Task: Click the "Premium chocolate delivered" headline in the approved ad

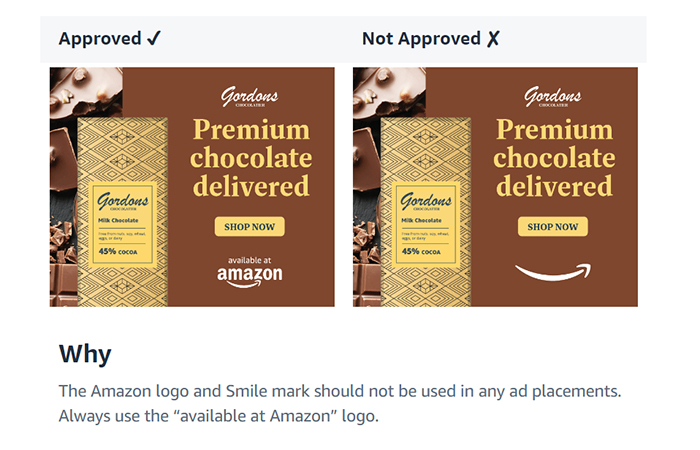Action: coord(251,158)
